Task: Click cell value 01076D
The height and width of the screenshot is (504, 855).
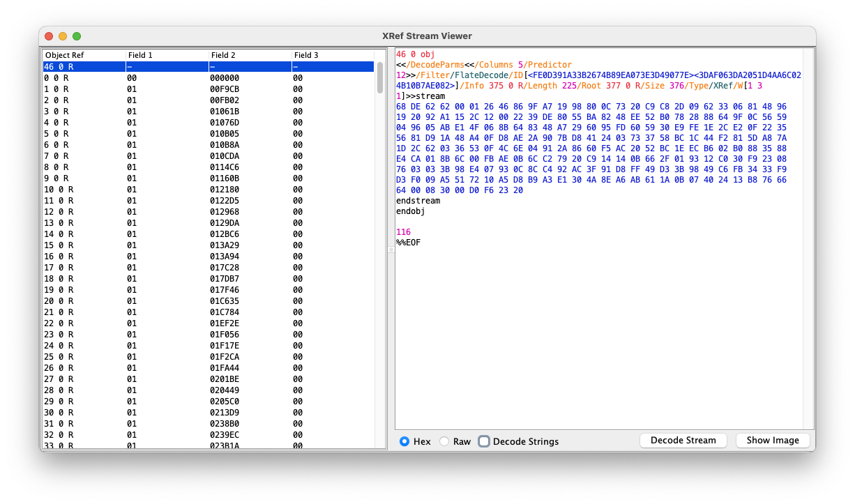Action: (x=225, y=123)
